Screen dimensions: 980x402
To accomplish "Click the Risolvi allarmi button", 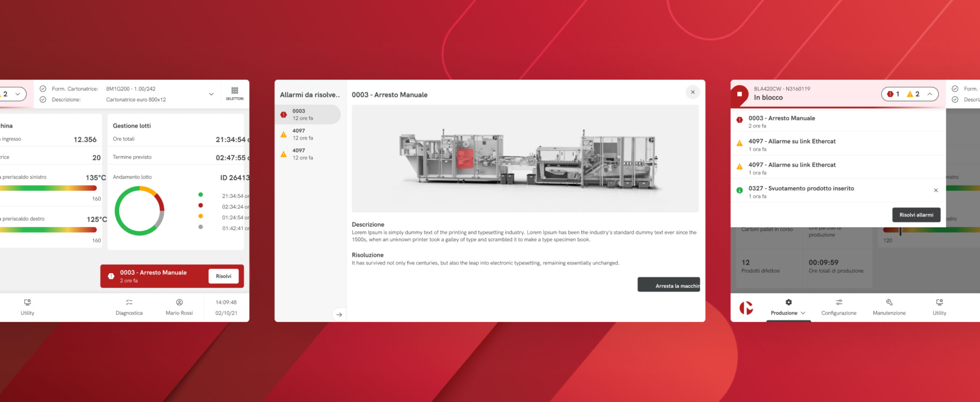I will click(x=916, y=215).
